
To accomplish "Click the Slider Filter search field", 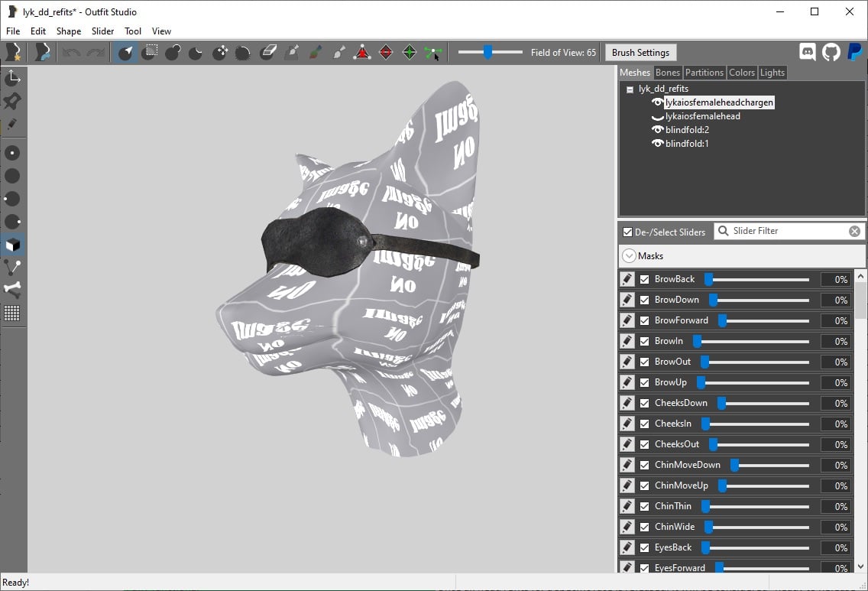I will point(789,231).
